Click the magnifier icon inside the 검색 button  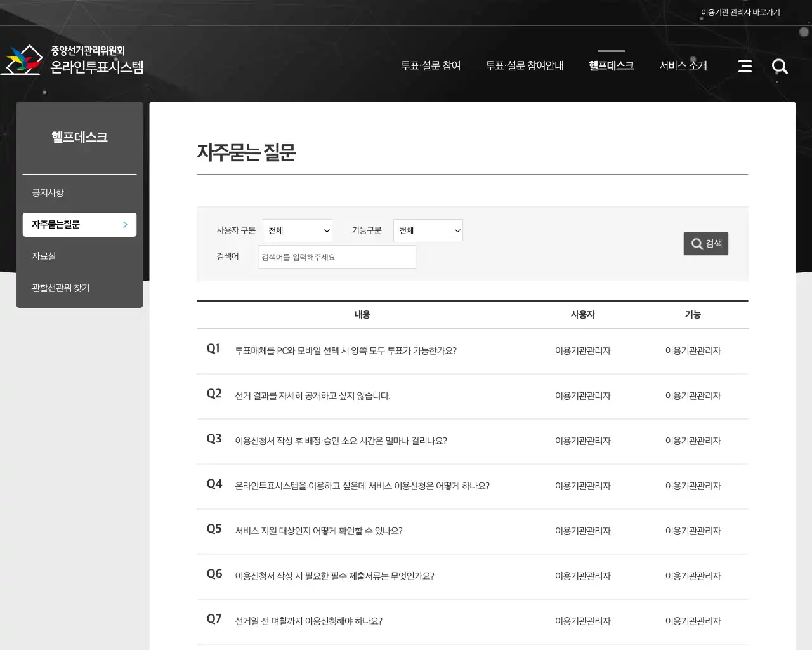(695, 243)
